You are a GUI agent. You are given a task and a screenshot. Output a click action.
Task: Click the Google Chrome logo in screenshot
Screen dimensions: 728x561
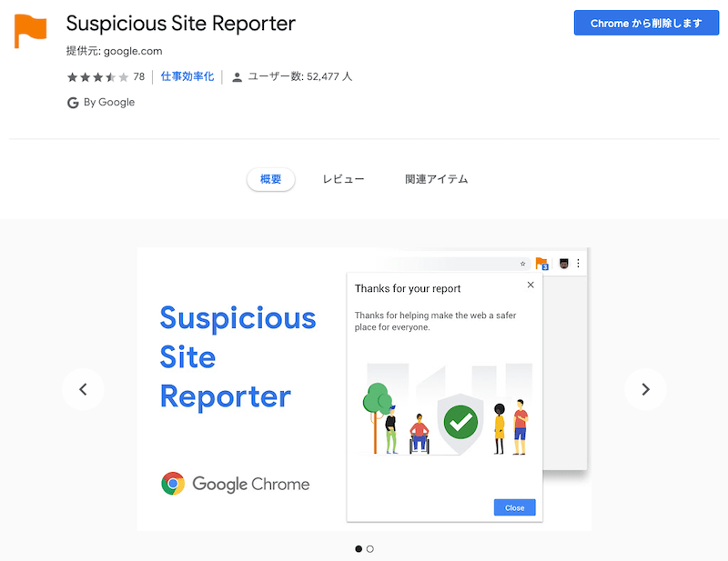pyautogui.click(x=236, y=484)
